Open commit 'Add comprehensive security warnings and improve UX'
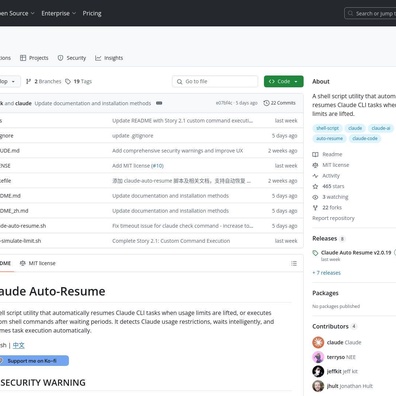Screen dimensions: 396x396 tap(178, 151)
